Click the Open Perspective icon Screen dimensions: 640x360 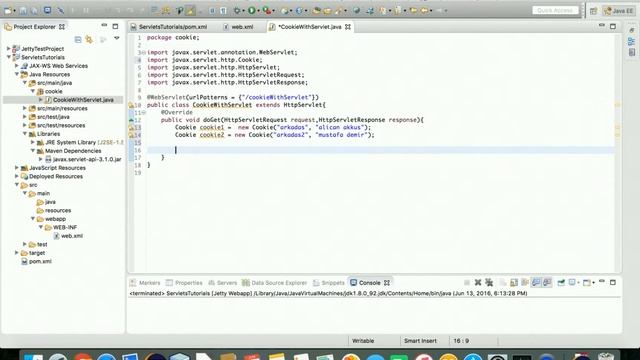click(593, 11)
